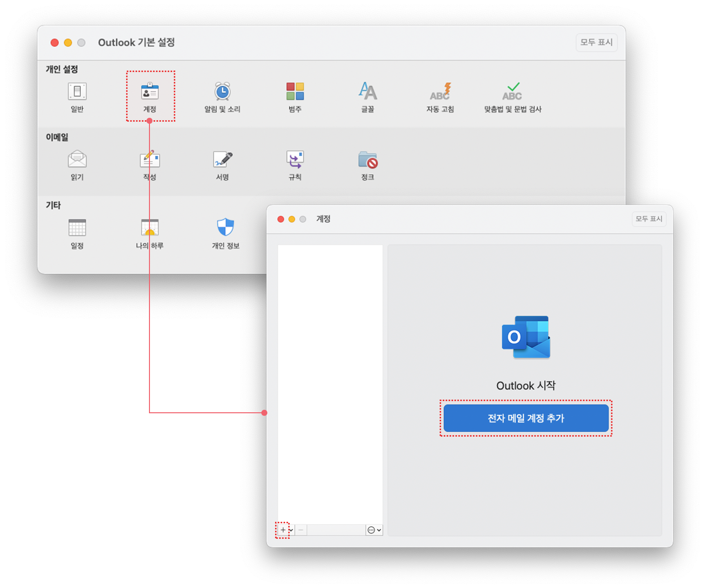
Task: Open the 규칙 (Rules) icon
Action: 295,160
